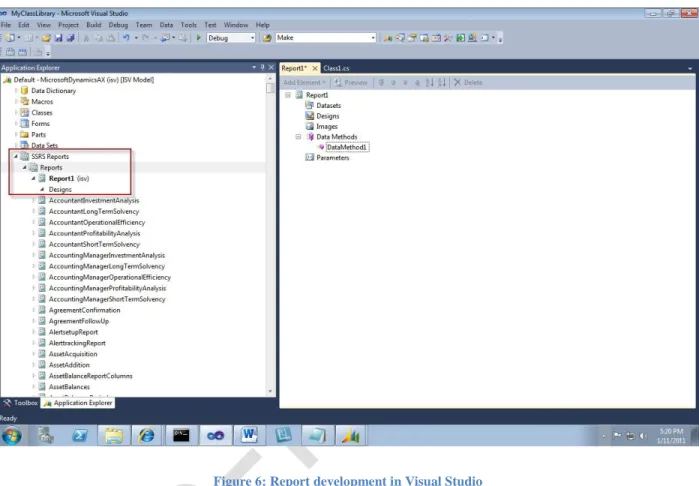Image resolution: width=699 pixels, height=486 pixels.
Task: Open the Tools menu
Action: (x=189, y=25)
